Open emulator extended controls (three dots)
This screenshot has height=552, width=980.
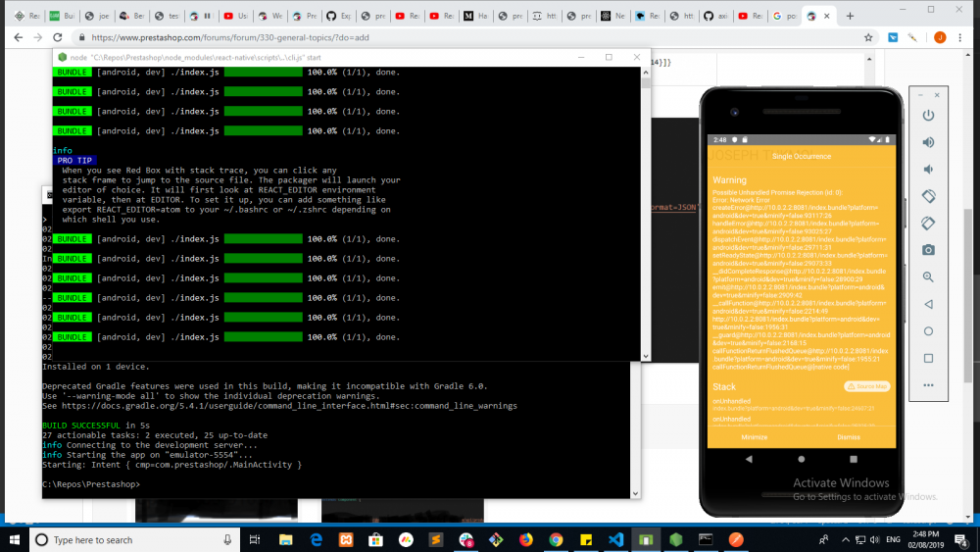click(x=928, y=385)
